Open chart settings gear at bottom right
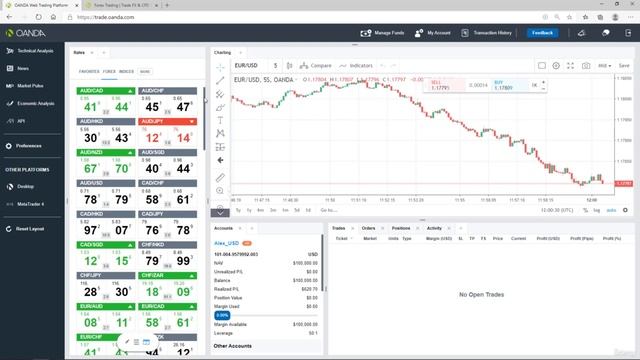 pyautogui.click(x=625, y=210)
